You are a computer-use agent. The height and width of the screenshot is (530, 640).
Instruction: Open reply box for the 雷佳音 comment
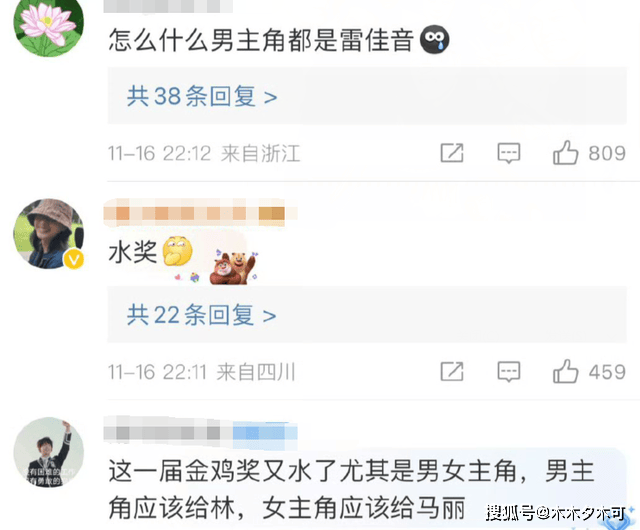pyautogui.click(x=509, y=153)
